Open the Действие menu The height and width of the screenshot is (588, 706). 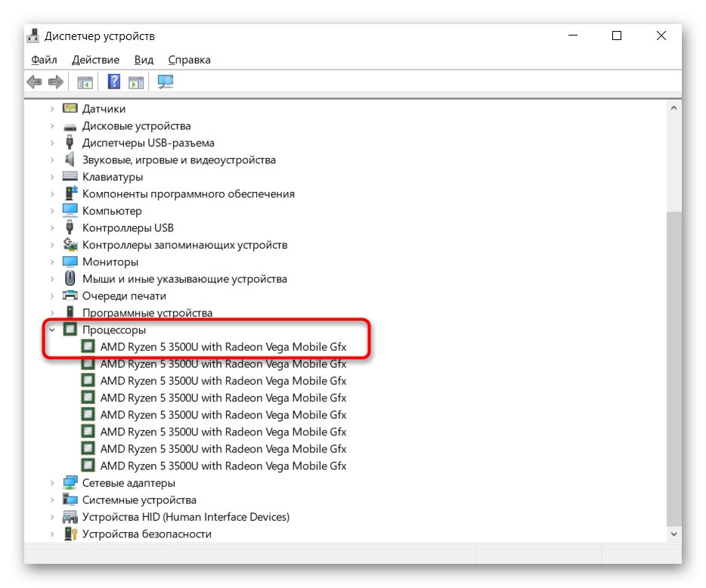95,60
